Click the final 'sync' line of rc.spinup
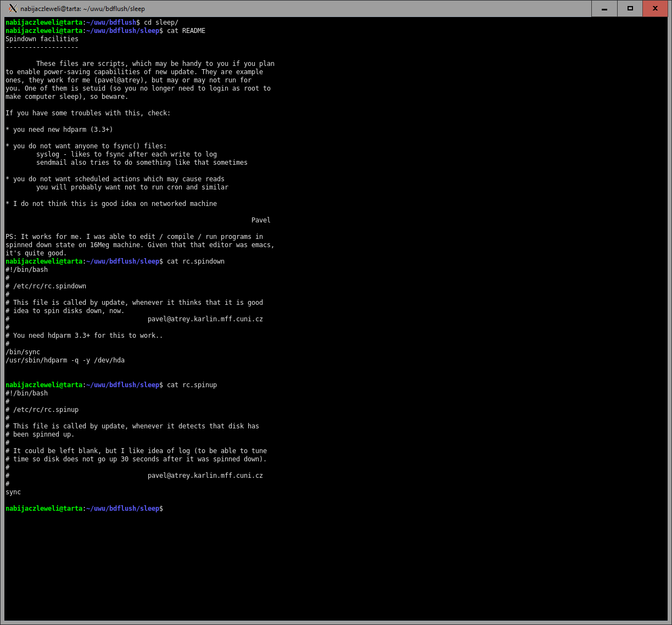Image resolution: width=672 pixels, height=625 pixels. tap(13, 492)
